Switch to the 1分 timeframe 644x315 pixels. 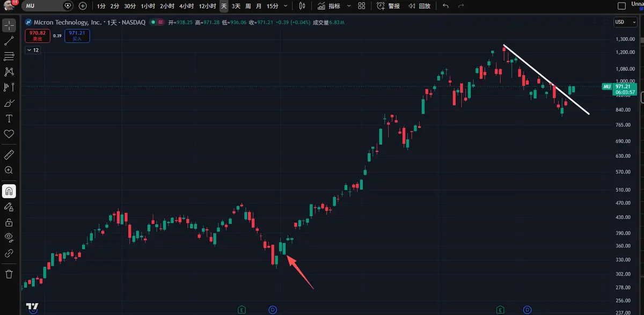pyautogui.click(x=101, y=6)
